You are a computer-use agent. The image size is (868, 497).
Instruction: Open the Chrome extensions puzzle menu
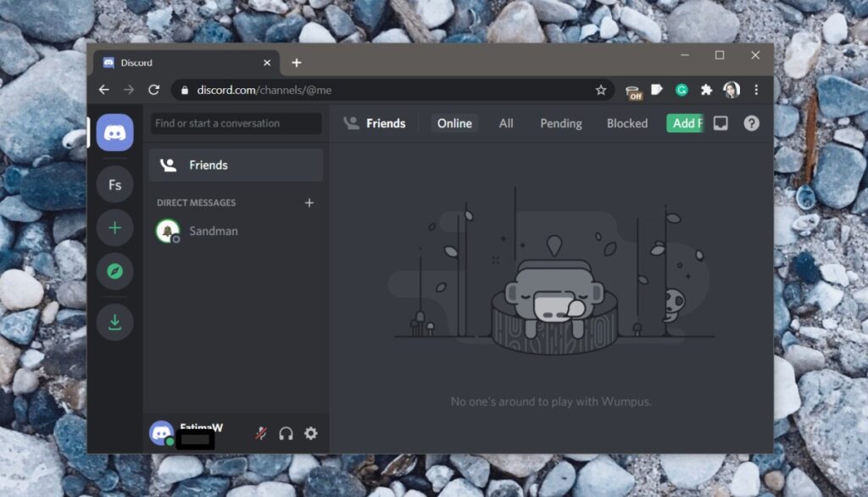pyautogui.click(x=705, y=90)
